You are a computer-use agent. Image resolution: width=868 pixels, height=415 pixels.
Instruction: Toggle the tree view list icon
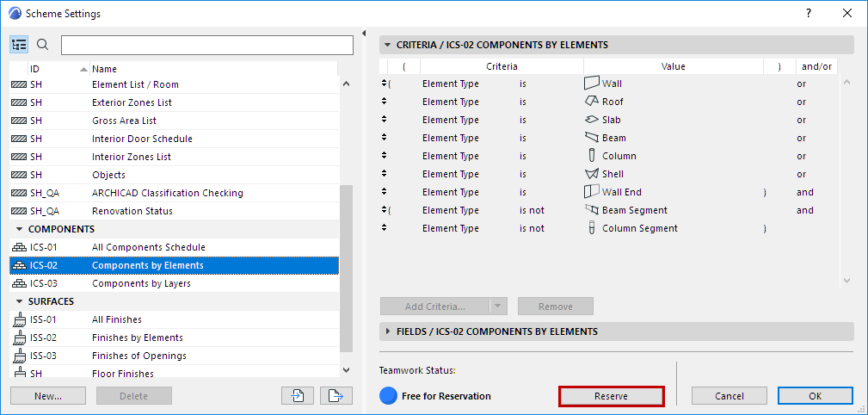[x=19, y=45]
